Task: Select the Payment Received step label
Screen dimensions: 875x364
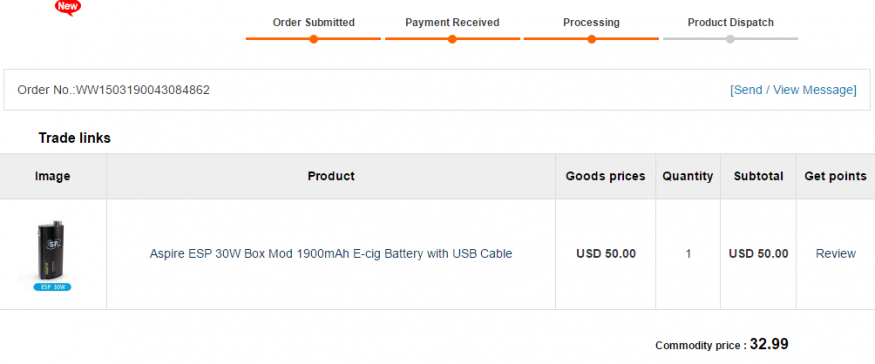Action: (452, 23)
